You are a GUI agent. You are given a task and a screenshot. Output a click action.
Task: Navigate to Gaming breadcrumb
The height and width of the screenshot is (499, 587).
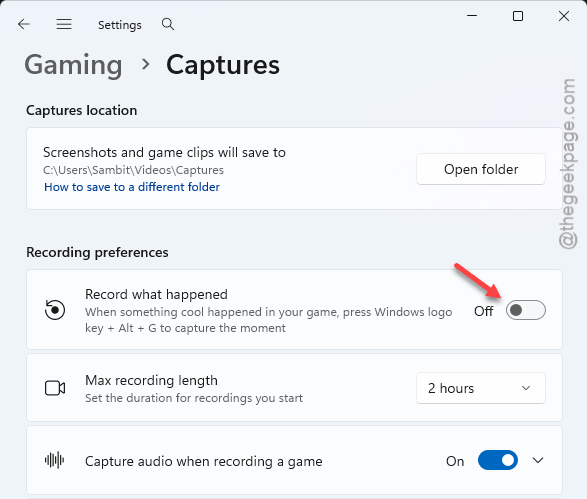(73, 65)
